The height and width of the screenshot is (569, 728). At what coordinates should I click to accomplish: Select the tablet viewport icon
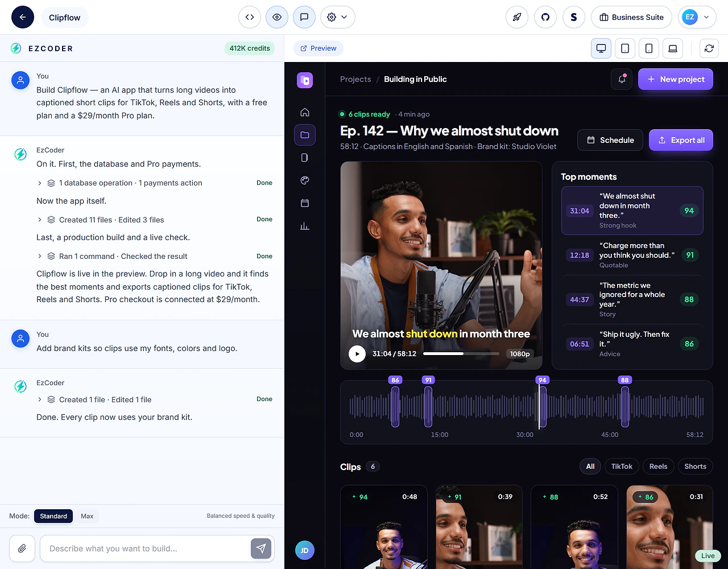[625, 48]
